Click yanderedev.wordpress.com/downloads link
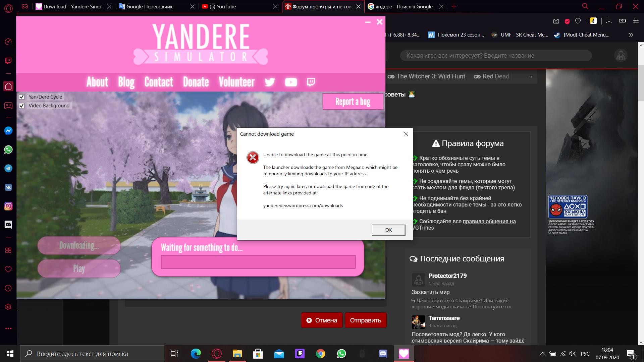 pos(303,205)
